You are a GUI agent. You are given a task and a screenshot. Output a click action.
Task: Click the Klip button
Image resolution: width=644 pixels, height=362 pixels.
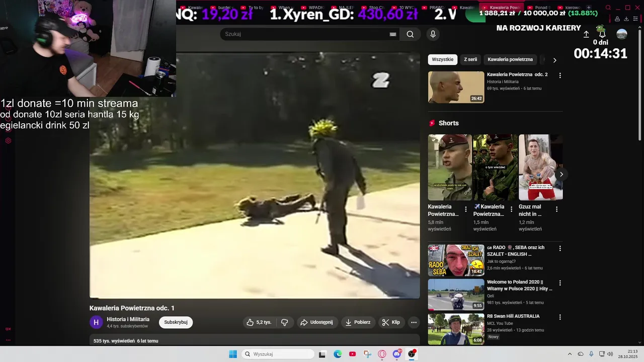(x=391, y=322)
